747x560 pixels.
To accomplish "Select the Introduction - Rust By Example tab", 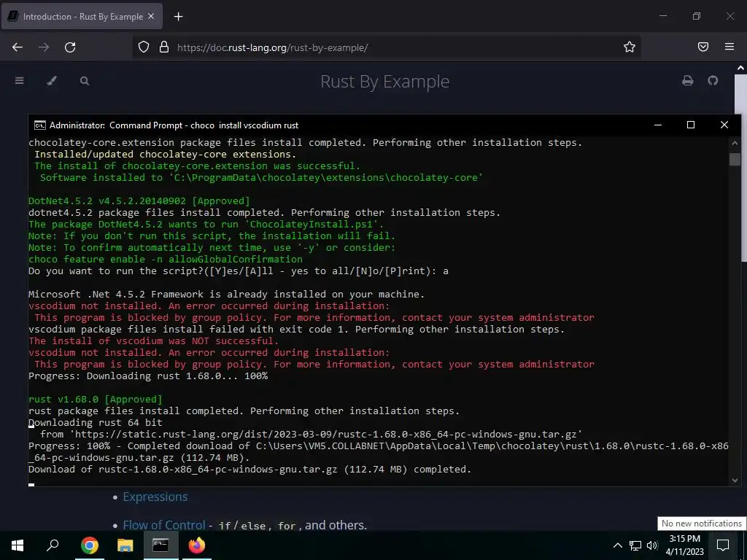I will pos(82,16).
